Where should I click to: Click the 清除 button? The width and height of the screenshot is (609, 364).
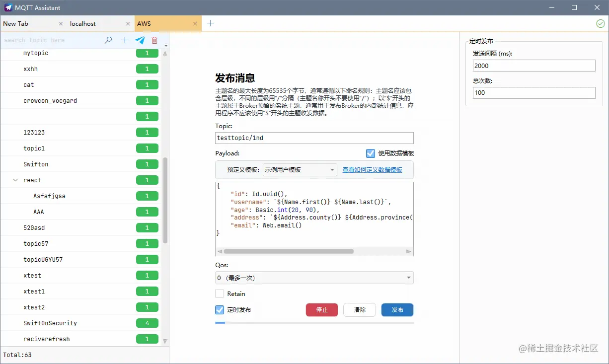(360, 310)
